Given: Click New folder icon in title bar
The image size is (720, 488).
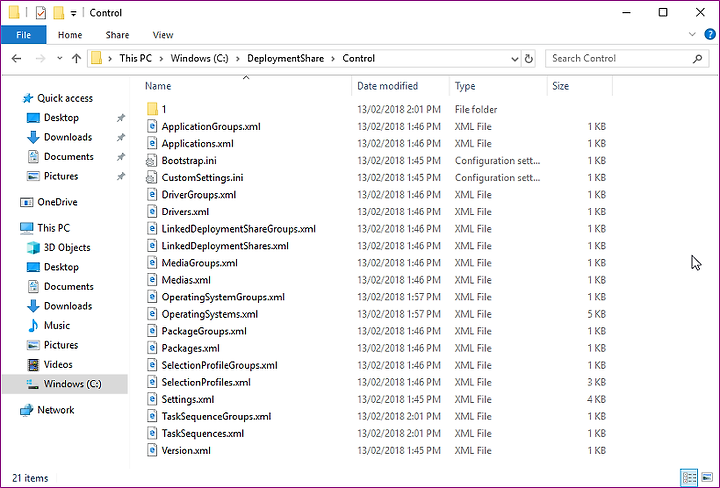Looking at the screenshot, I should pyautogui.click(x=58, y=13).
